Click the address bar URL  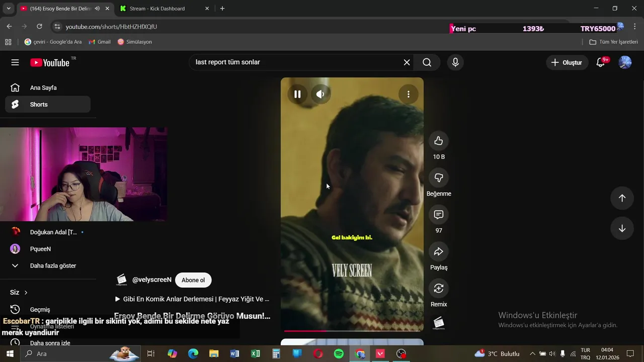pos(111,27)
